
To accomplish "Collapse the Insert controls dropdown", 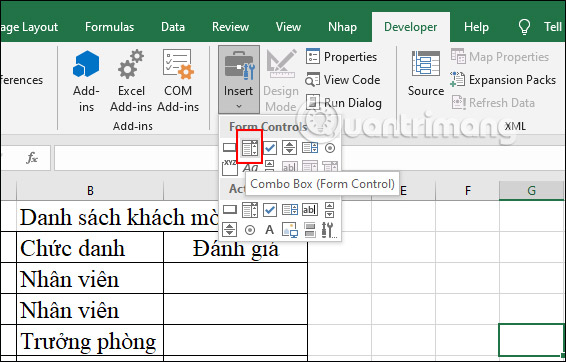I will [239, 79].
